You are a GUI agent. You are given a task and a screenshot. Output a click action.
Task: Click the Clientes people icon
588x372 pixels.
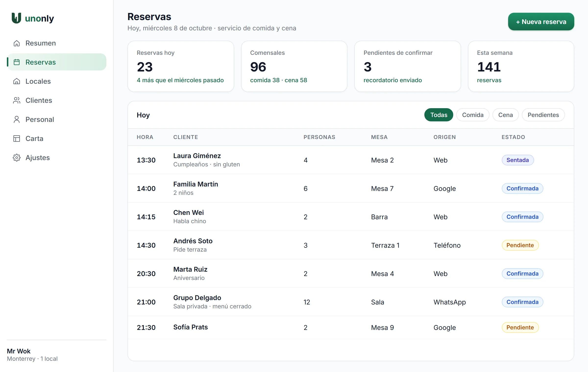click(x=17, y=100)
